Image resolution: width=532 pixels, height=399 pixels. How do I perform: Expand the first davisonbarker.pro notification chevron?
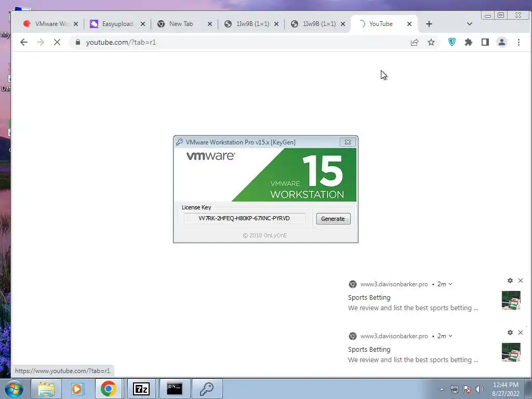click(x=450, y=284)
